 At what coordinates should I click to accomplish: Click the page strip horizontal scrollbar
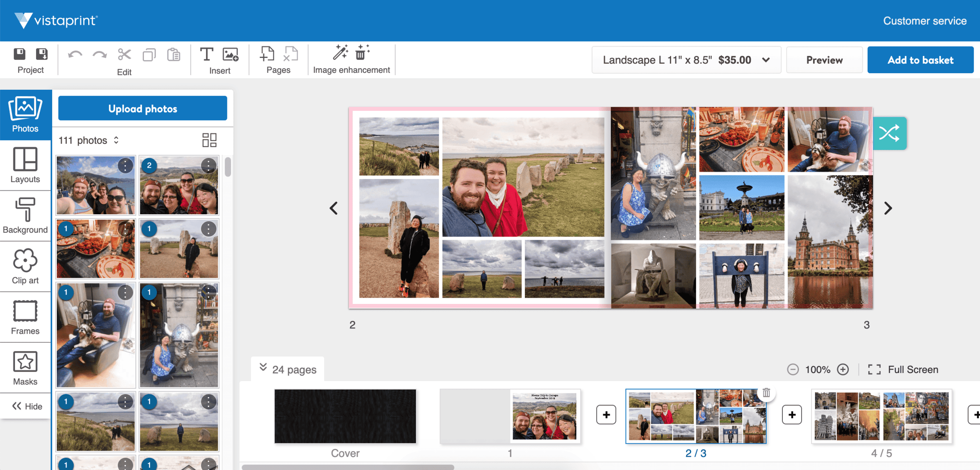pos(348,467)
